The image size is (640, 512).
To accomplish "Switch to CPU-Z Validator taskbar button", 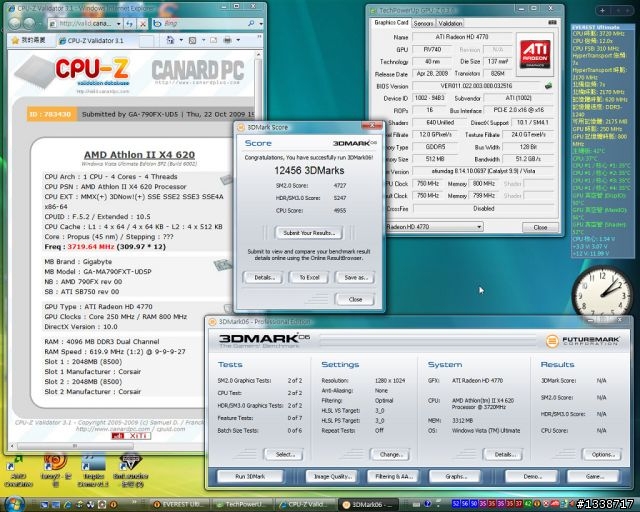I will click(307, 505).
